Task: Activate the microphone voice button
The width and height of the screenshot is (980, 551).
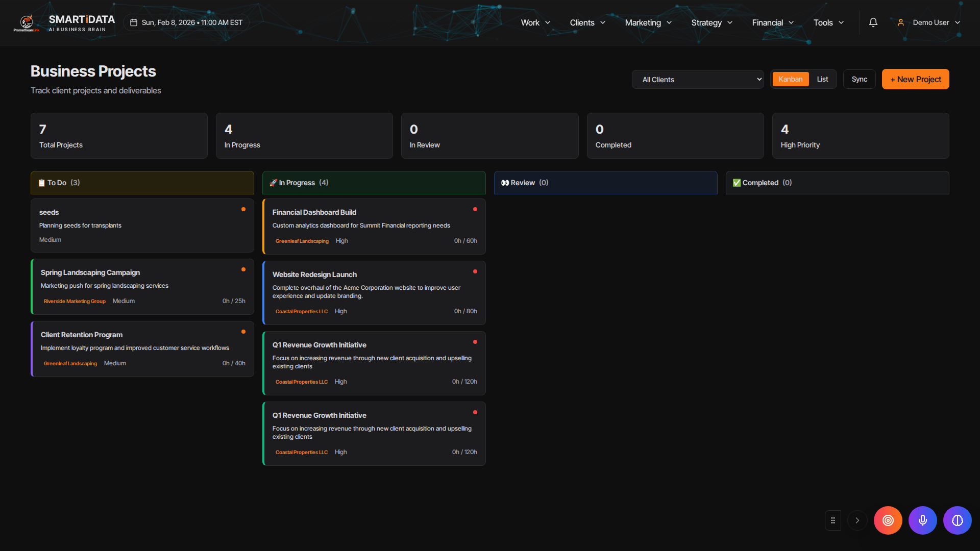Action: pos(922,520)
